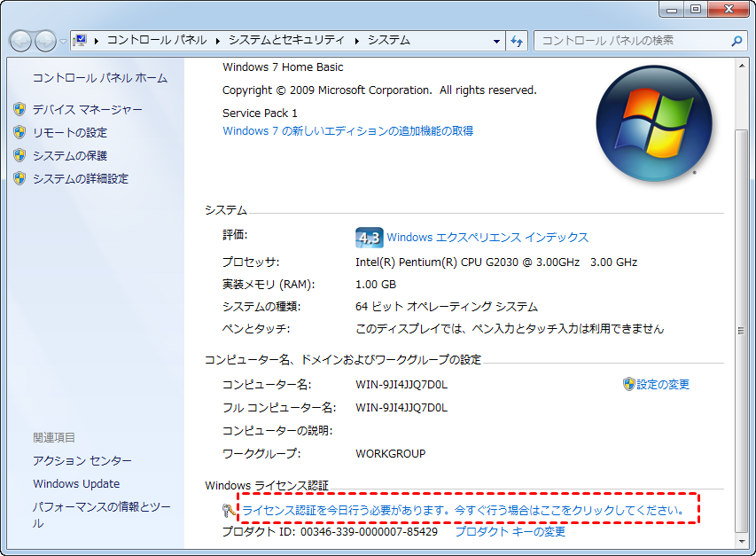Maximize the System window
Screen dimensions: 756x556
(x=695, y=9)
